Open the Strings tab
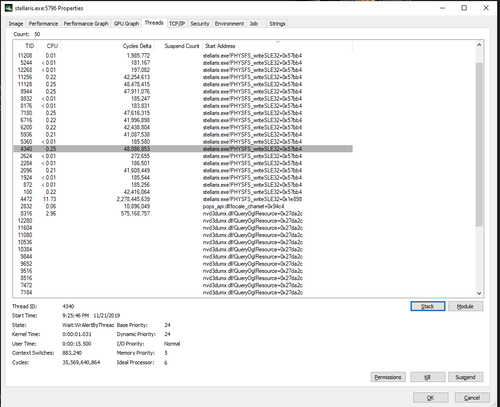 click(277, 24)
